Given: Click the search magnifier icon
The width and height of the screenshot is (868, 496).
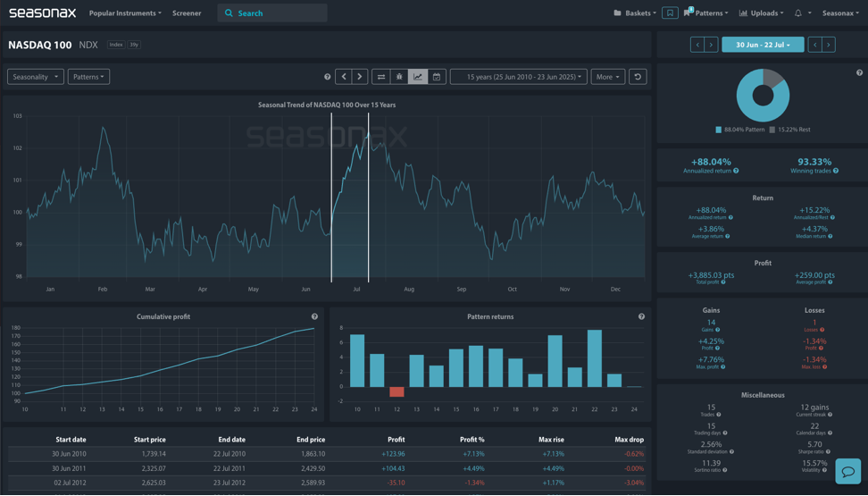Looking at the screenshot, I should (x=229, y=13).
